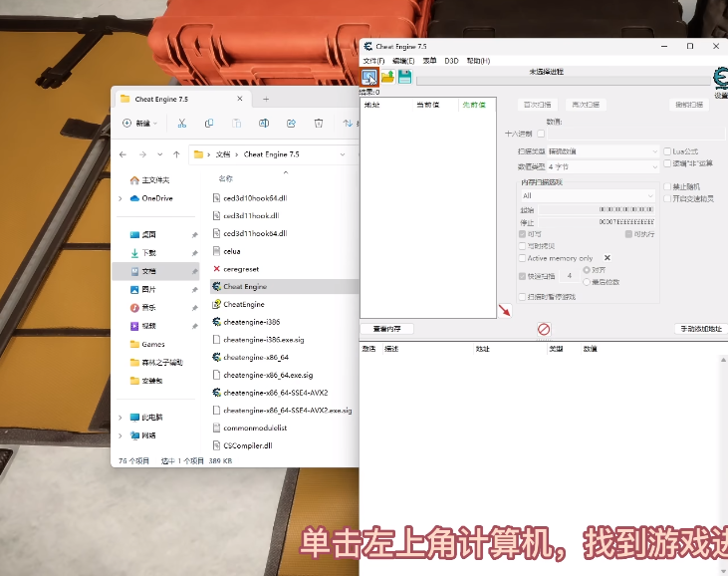Image resolution: width=728 pixels, height=576 pixels.
Task: Open the memory region dropdown showing All
Action: [x=588, y=195]
